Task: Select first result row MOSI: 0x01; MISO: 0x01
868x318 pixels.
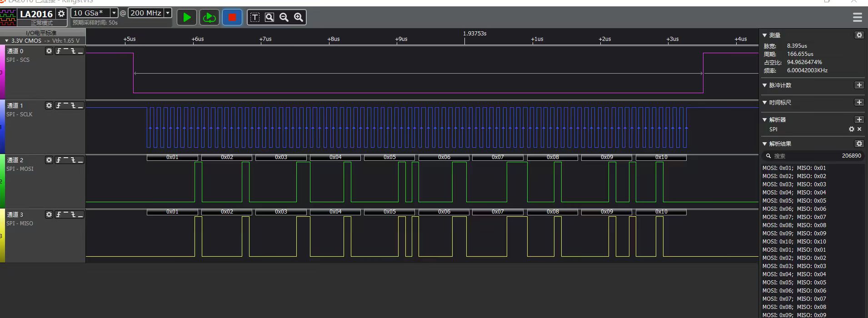Action: click(x=794, y=168)
